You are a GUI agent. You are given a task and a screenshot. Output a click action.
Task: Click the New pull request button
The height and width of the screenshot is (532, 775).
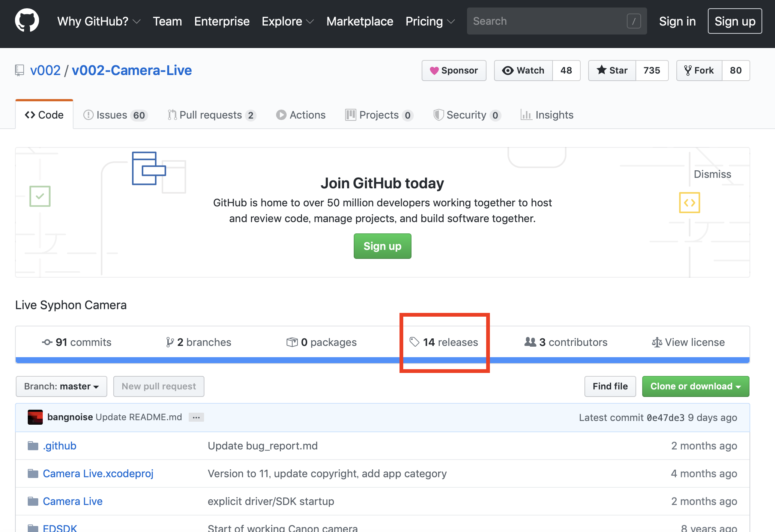point(159,386)
